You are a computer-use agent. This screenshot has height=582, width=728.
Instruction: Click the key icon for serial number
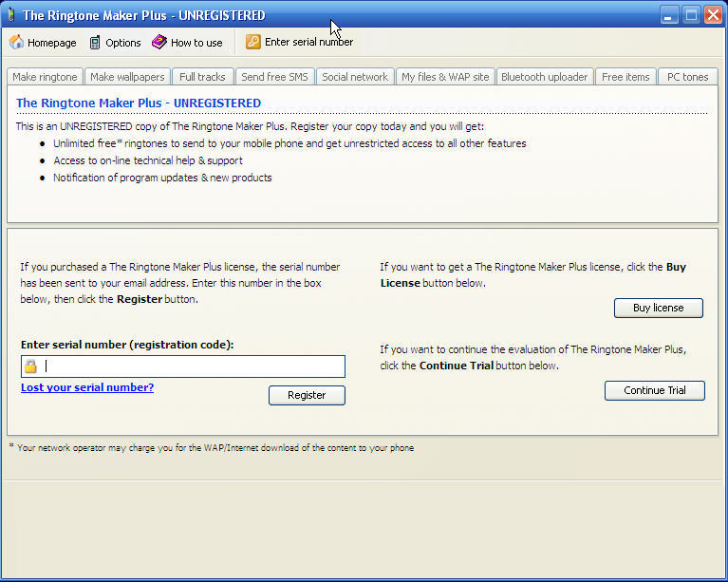tap(253, 42)
